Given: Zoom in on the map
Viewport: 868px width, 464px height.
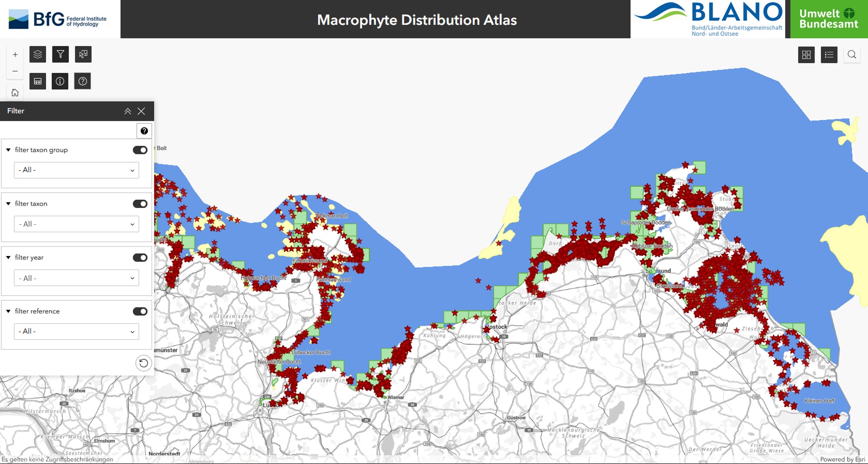Looking at the screenshot, I should [x=15, y=55].
